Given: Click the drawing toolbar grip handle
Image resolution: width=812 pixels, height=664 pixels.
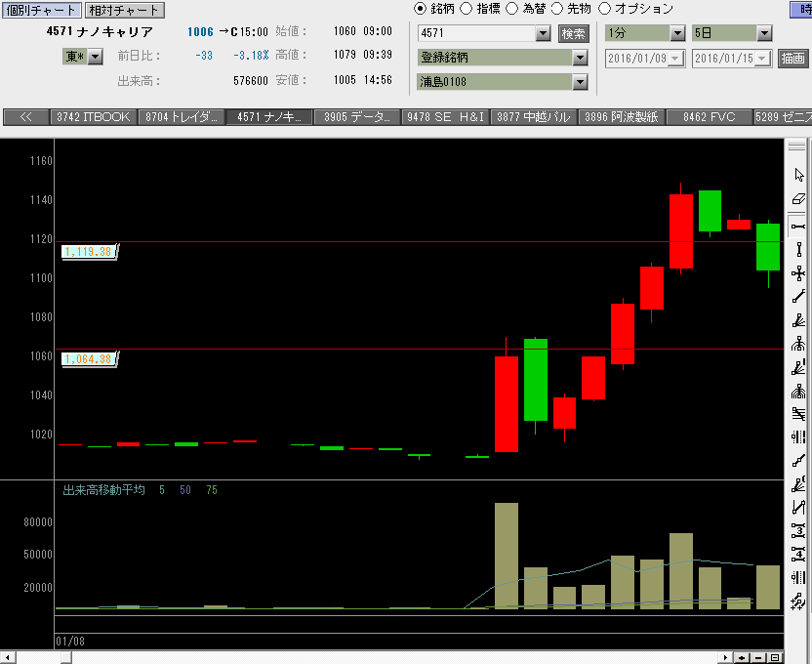Looking at the screenshot, I should [x=797, y=146].
